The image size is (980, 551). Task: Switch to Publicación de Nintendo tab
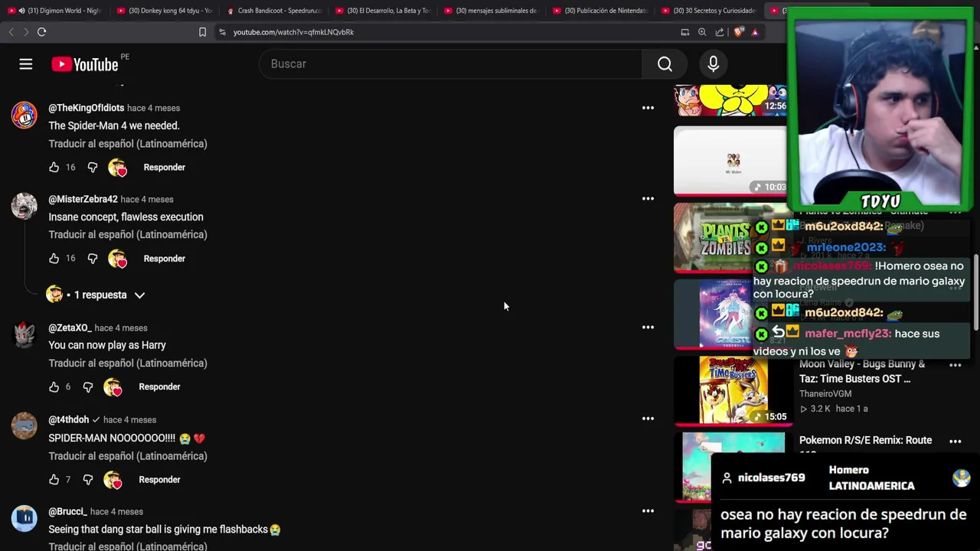pos(601,11)
